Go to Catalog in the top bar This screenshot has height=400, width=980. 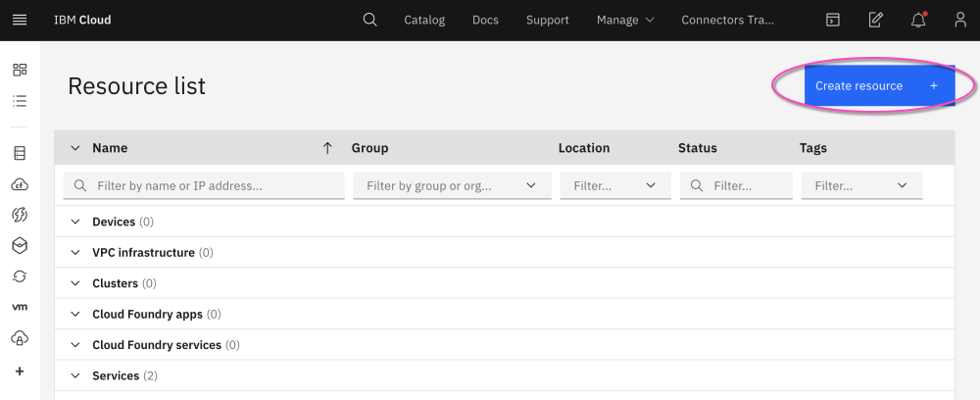[x=424, y=20]
